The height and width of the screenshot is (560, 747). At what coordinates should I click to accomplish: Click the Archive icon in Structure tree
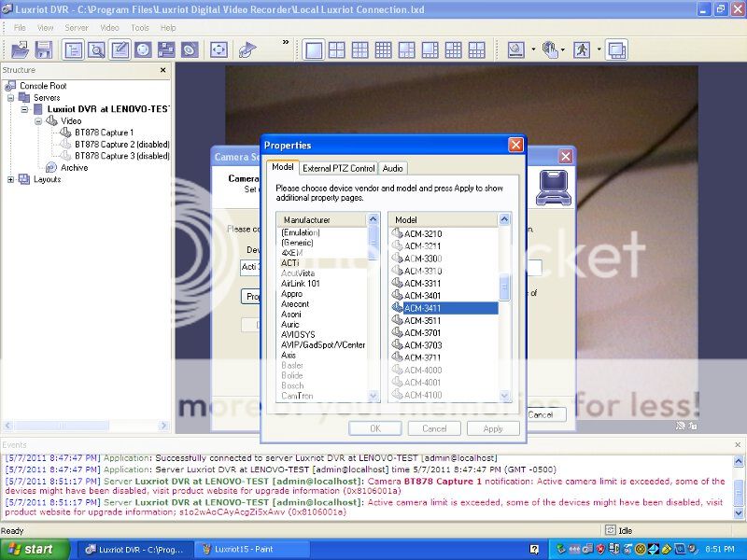tap(52, 168)
